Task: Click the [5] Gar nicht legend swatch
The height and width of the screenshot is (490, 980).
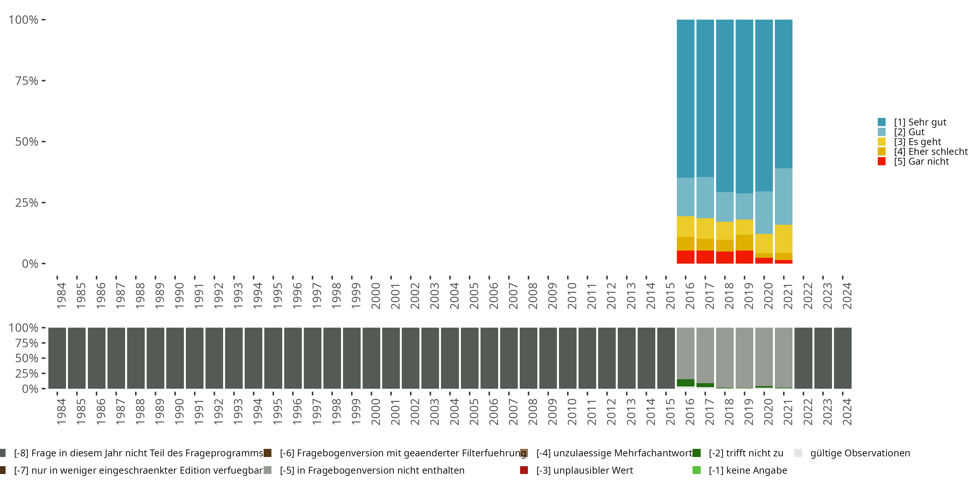Action: pos(881,161)
